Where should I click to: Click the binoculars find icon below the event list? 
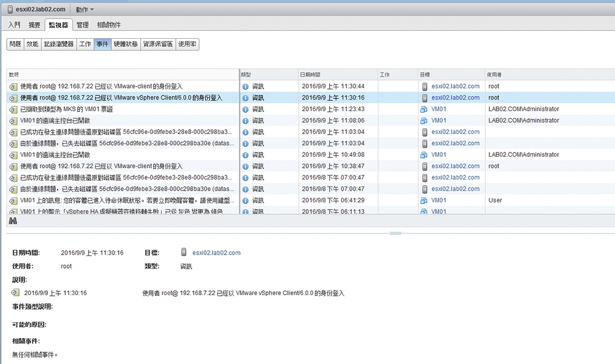(13, 221)
